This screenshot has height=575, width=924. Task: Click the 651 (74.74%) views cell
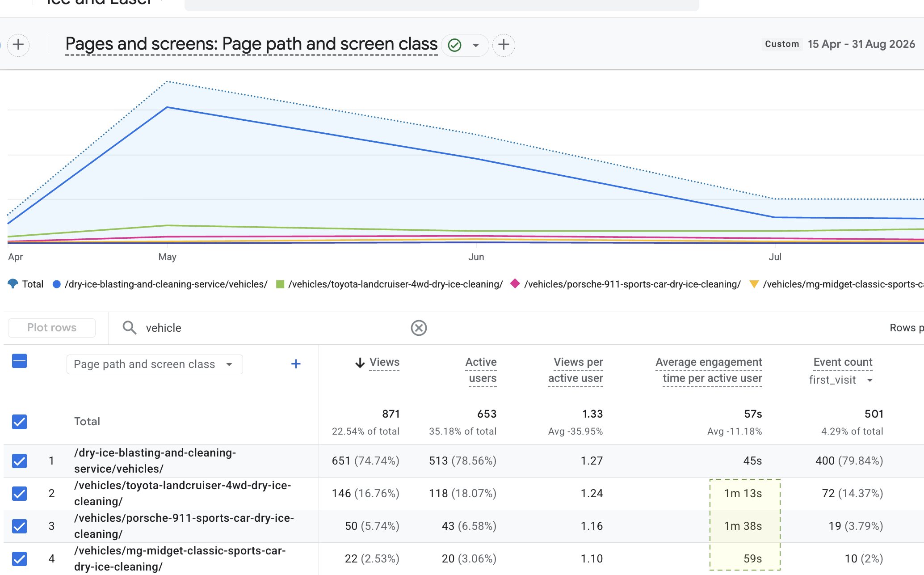[365, 461]
